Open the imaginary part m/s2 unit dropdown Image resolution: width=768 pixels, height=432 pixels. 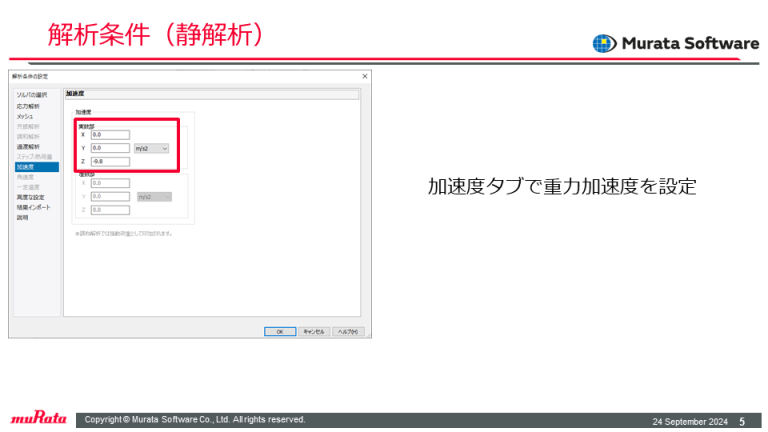tap(152, 196)
